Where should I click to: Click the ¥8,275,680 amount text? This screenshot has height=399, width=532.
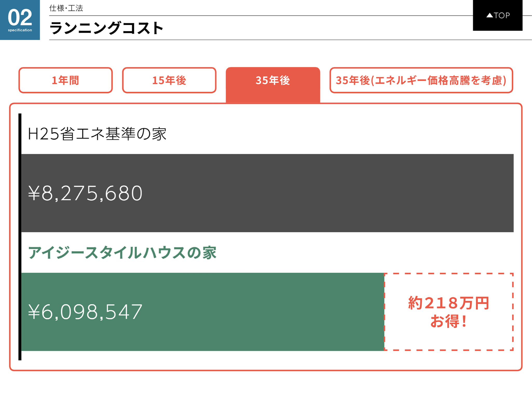pyautogui.click(x=85, y=193)
